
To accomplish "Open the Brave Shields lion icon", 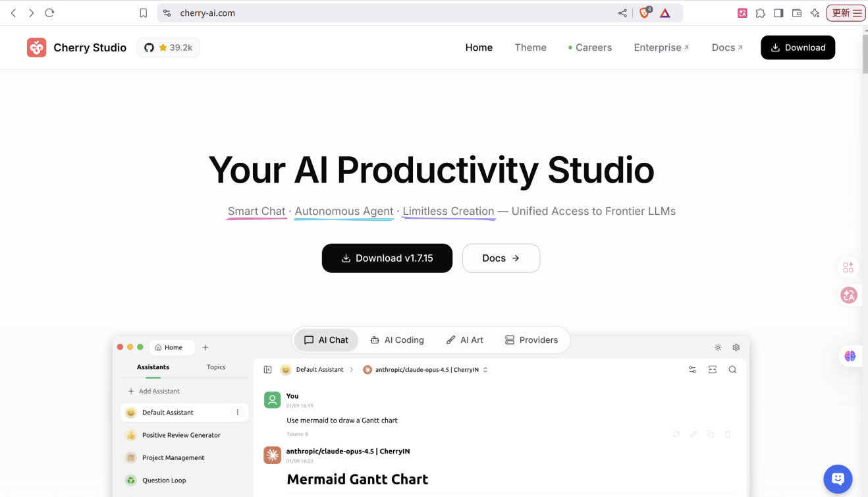I will (645, 13).
